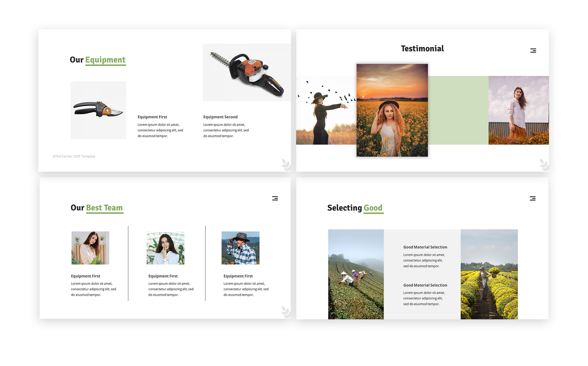Viewport: 588px width, 366px height.
Task: Click 'Equipment First' label on Our Equipment slide
Action: [x=152, y=117]
